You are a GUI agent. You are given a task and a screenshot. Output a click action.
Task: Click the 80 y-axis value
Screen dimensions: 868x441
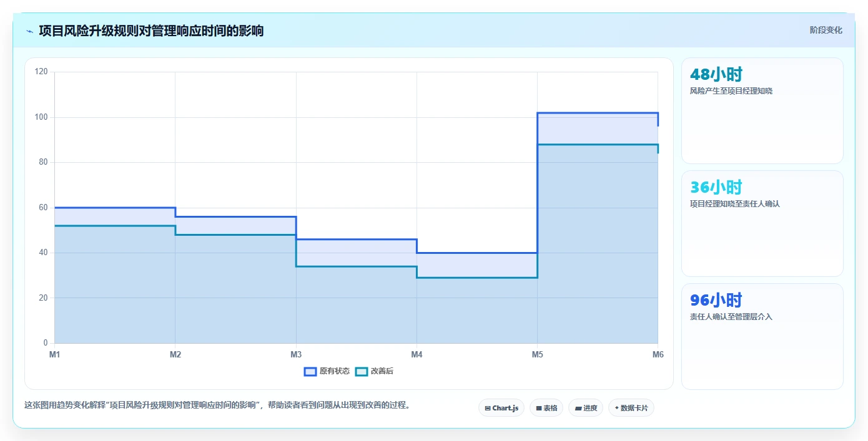click(43, 162)
